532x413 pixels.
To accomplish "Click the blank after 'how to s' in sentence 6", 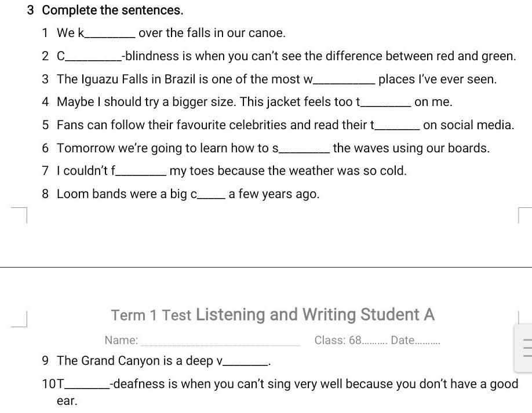I will tap(304, 149).
